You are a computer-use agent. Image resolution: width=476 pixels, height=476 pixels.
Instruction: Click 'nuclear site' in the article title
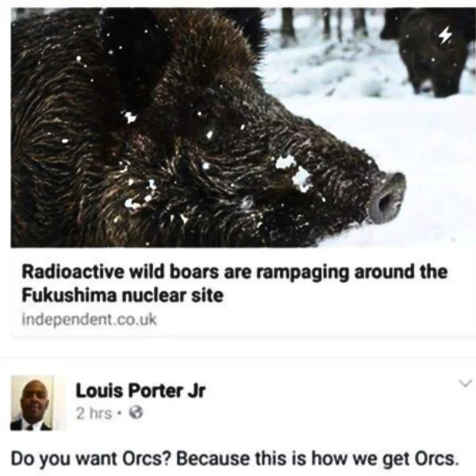pos(172,295)
